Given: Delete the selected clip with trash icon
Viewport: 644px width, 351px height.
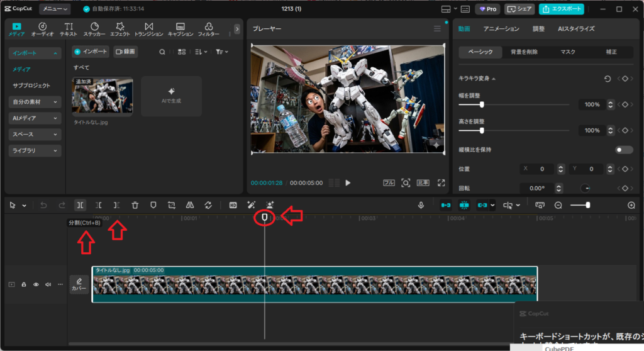Looking at the screenshot, I should (x=135, y=205).
